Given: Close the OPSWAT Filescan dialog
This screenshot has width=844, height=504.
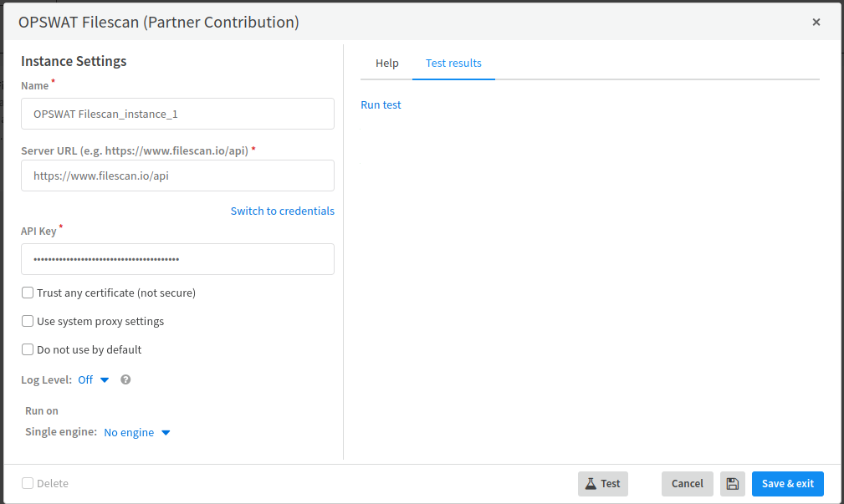Looking at the screenshot, I should click(816, 22).
